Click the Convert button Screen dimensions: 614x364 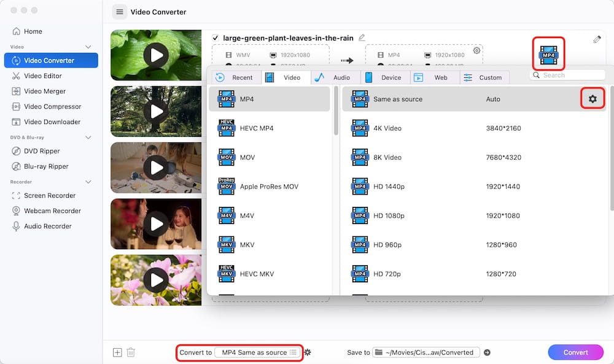coord(575,352)
